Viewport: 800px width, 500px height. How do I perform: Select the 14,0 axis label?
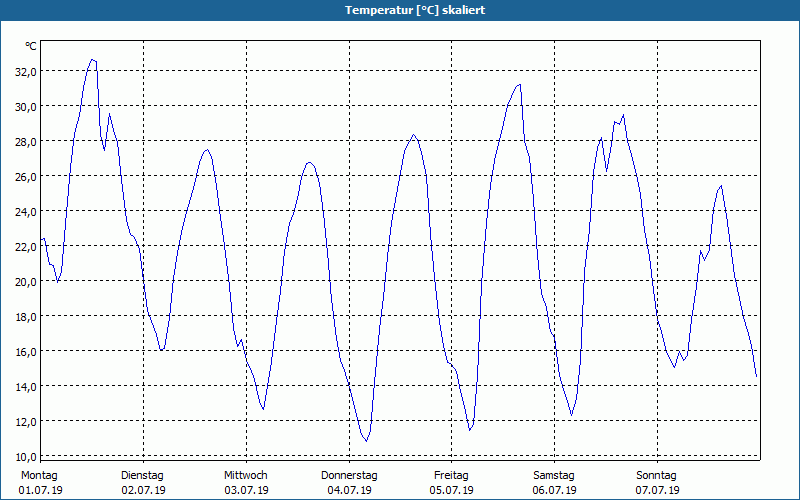tap(26, 387)
